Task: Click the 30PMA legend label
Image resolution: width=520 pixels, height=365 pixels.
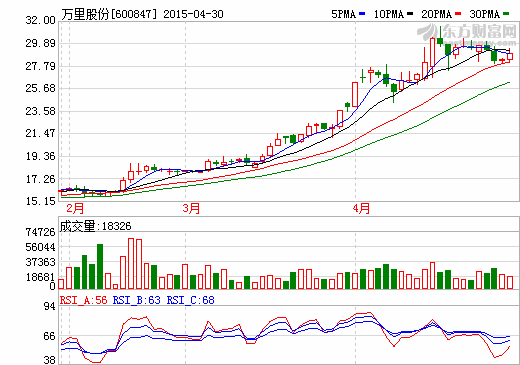Action: pos(484,14)
